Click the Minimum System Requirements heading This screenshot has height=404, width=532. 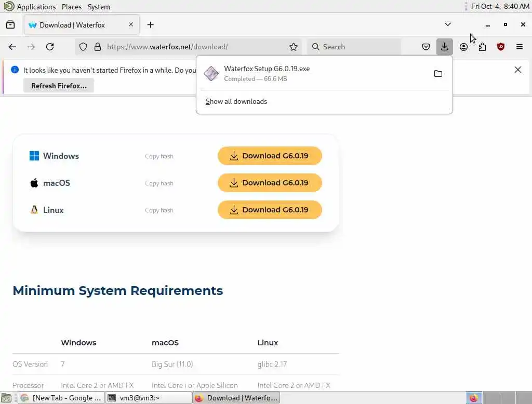118,291
